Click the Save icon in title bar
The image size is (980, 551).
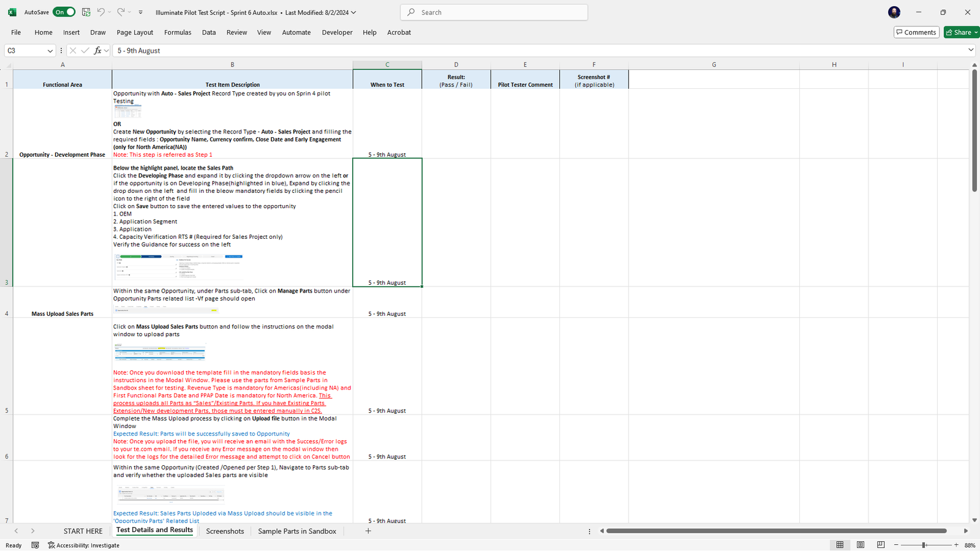(x=86, y=12)
